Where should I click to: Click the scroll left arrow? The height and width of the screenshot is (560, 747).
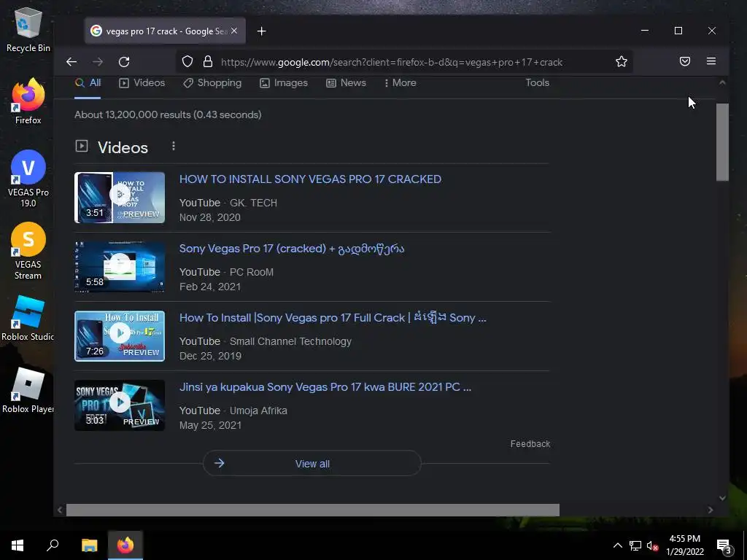point(60,510)
